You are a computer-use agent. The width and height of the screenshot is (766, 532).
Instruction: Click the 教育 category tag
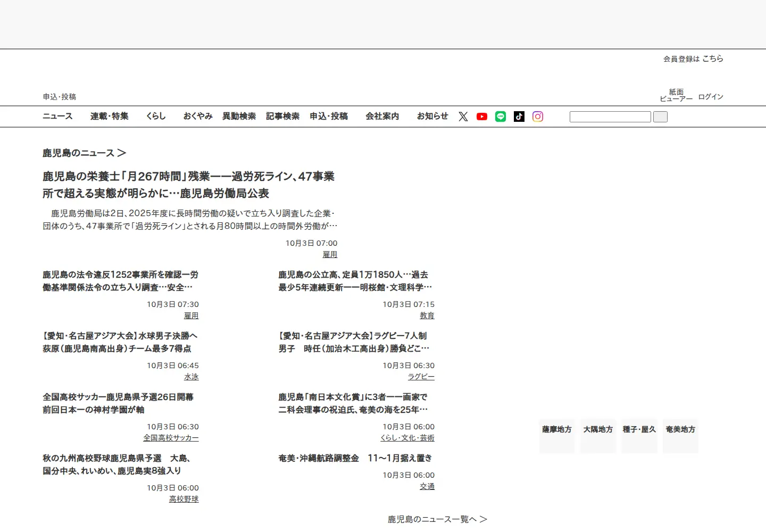[427, 315]
